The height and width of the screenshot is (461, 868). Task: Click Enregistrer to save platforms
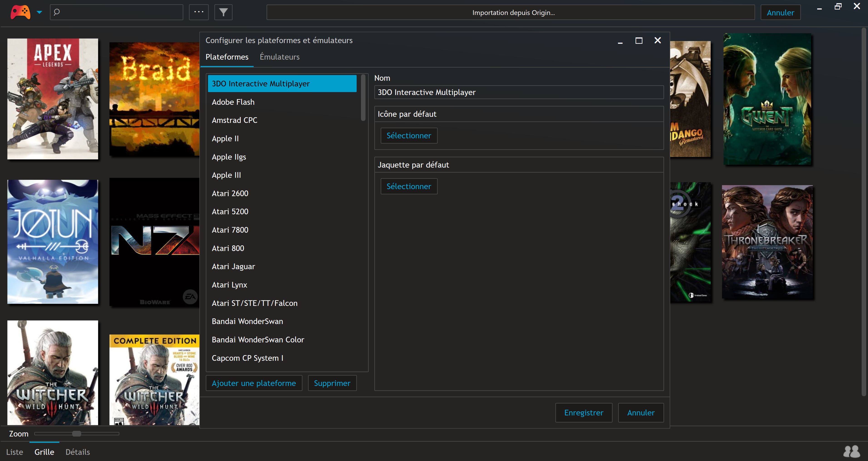tap(584, 412)
